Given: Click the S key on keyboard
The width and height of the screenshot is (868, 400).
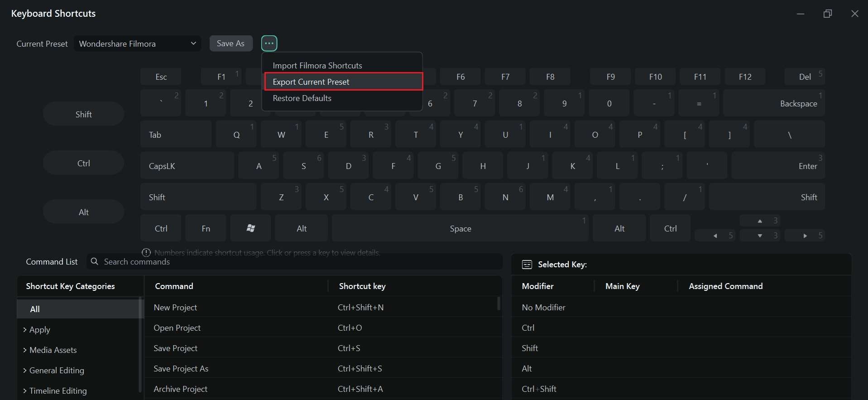Looking at the screenshot, I should pos(303,166).
